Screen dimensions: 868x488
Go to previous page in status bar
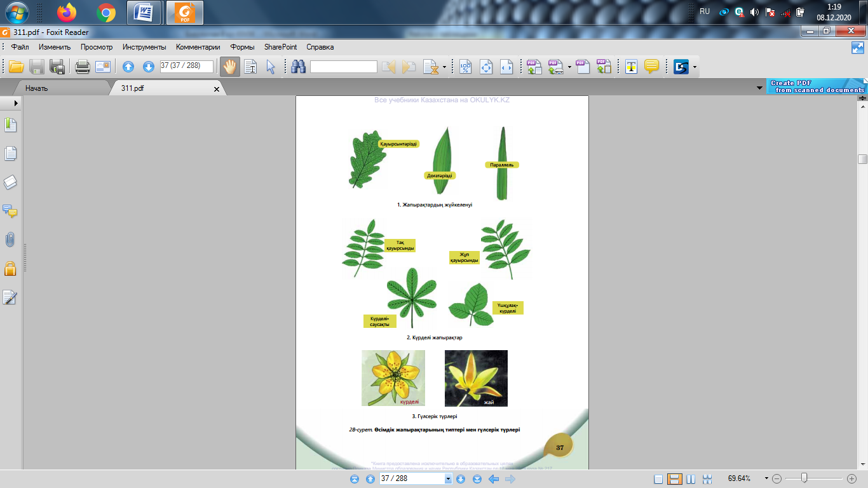click(x=370, y=479)
